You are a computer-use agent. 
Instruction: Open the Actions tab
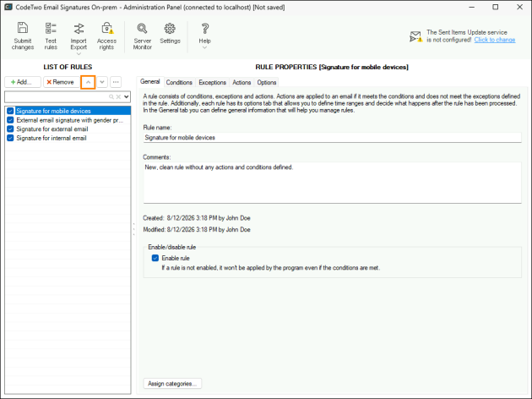pos(242,82)
